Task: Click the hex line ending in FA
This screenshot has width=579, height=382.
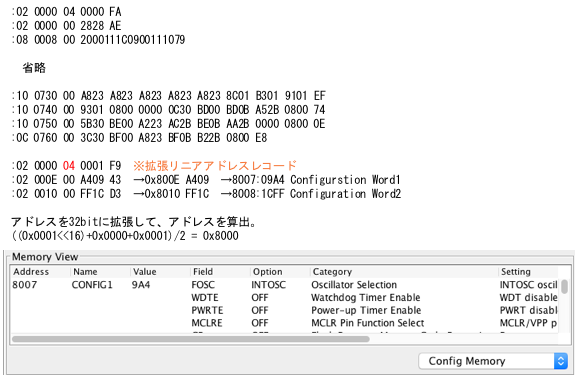Action: click(x=66, y=12)
